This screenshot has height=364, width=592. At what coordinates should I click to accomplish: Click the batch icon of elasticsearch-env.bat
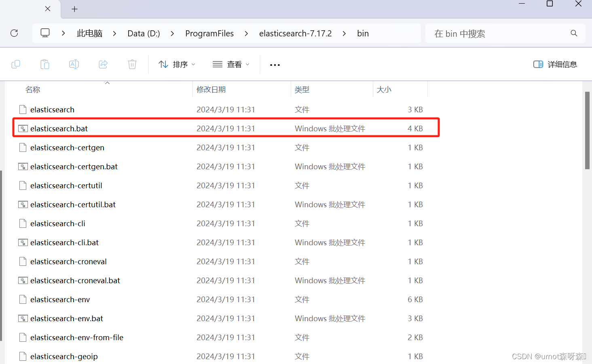pyautogui.click(x=23, y=318)
